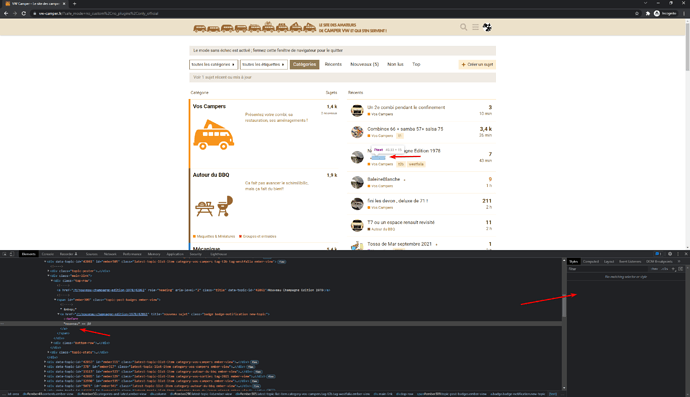Viewport: 690px width, 397px height.
Task: Open DevTools settings gear icon
Action: (670, 254)
